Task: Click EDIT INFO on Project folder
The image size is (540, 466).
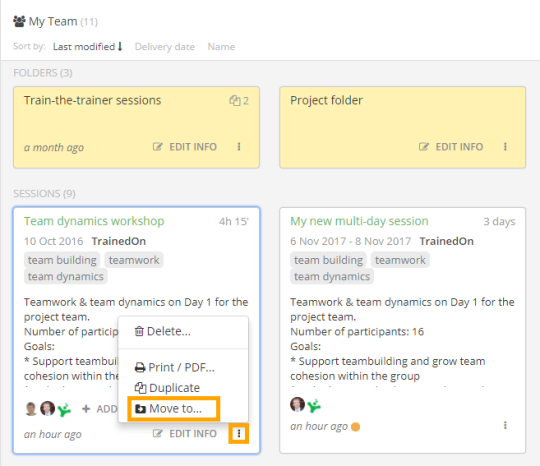Action: click(451, 147)
